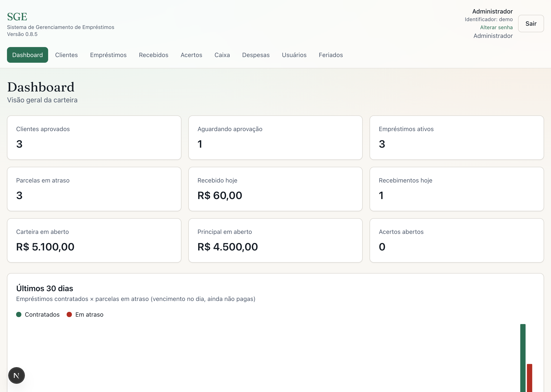Click the Visão geral da carteira subtitle
This screenshot has height=392, width=551.
[42, 100]
